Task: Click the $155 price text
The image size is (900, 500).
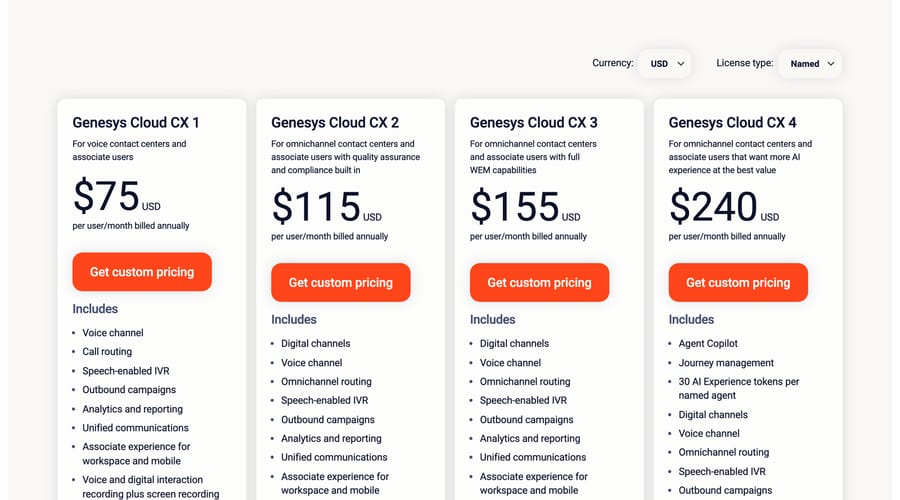Action: tap(515, 207)
